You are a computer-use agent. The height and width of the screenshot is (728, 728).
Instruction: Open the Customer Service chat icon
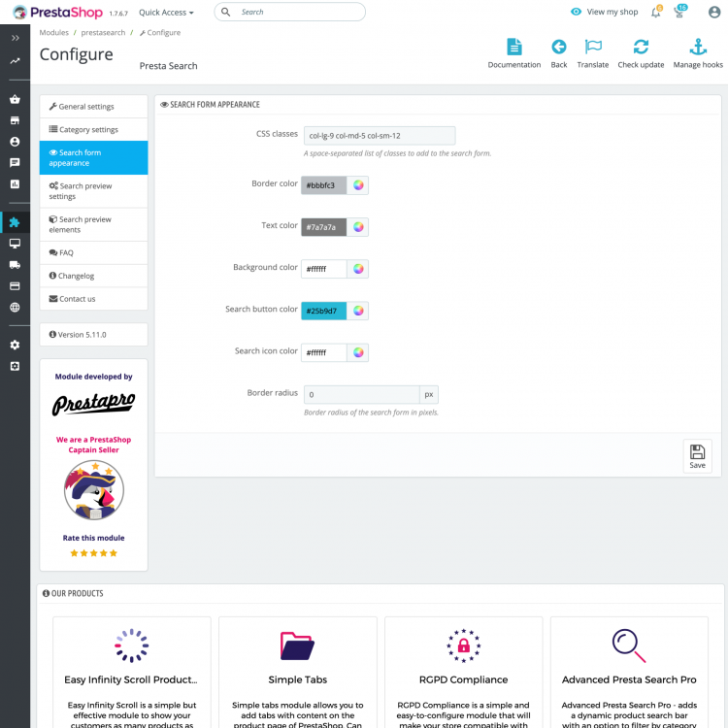point(15,162)
